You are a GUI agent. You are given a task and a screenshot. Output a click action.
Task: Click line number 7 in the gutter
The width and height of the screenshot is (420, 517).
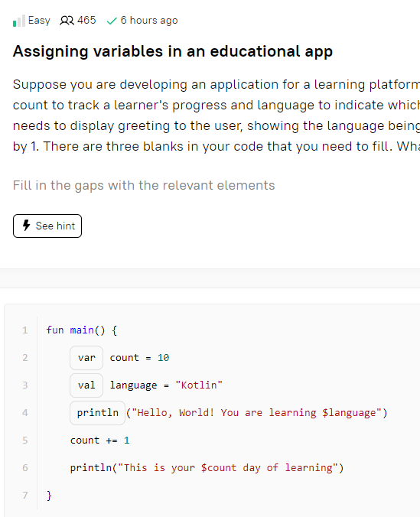point(25,496)
